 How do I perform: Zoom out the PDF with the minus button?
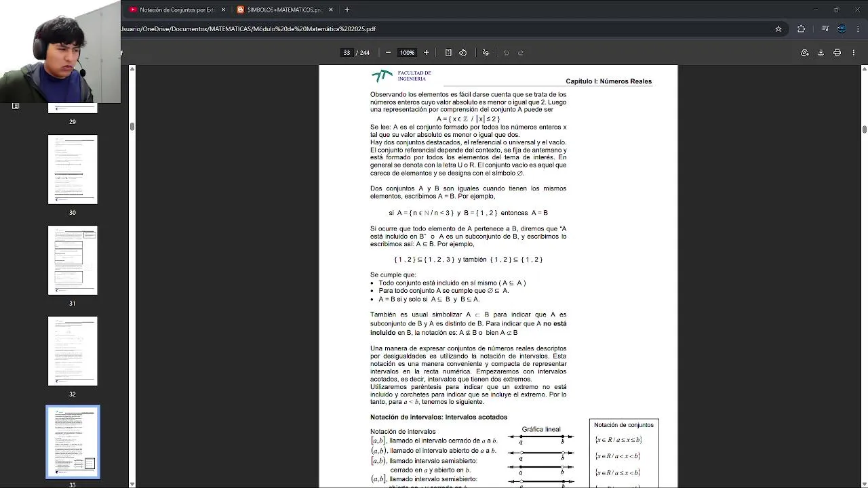point(388,53)
